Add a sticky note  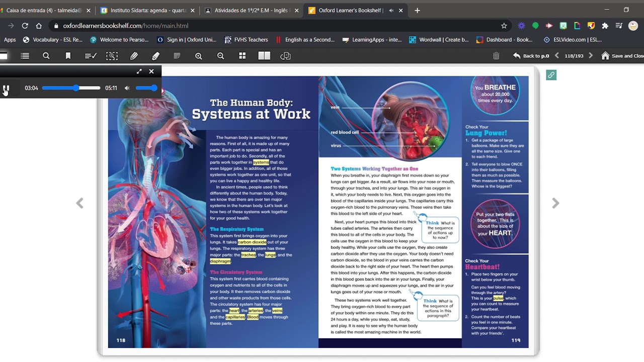pos(177,56)
